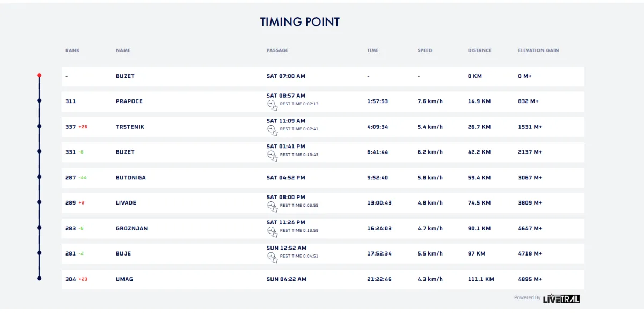Click the Speed column header
Image resolution: width=644 pixels, height=313 pixels.
click(x=425, y=50)
